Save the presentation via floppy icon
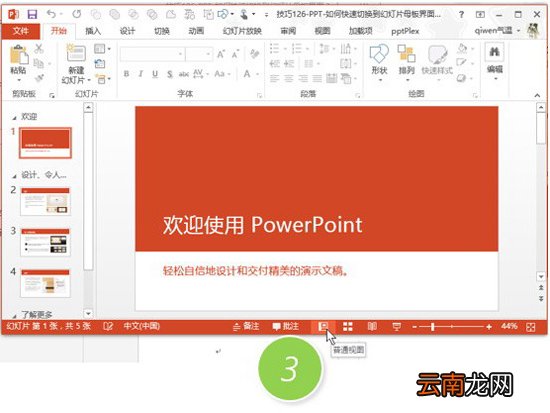 [x=32, y=14]
